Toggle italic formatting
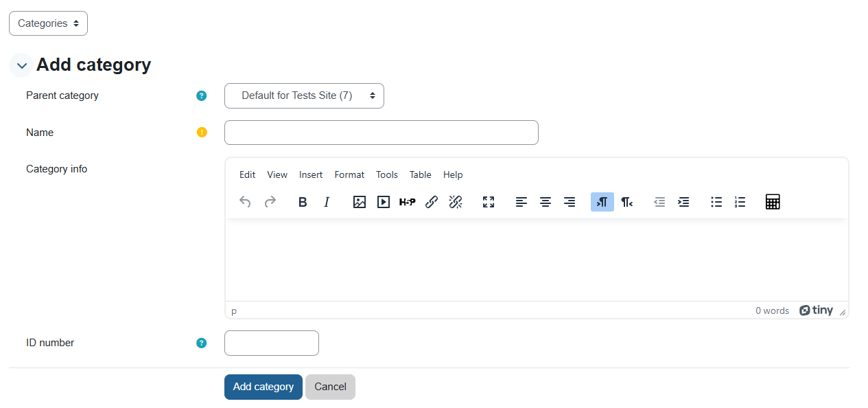868x408 pixels. pyautogui.click(x=327, y=202)
